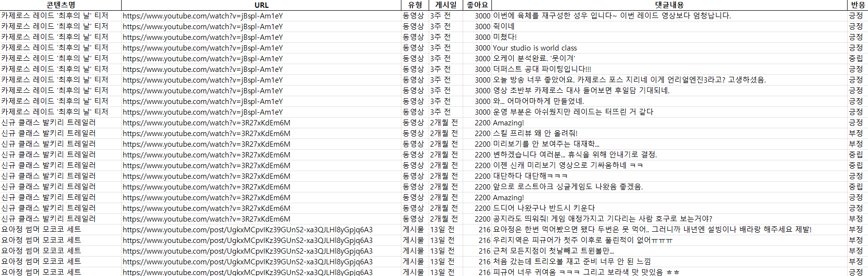Select comment '더퍼스트 공대 파이팅입니다!!!'
This screenshot has height=276, width=868.
pyautogui.click(x=542, y=69)
